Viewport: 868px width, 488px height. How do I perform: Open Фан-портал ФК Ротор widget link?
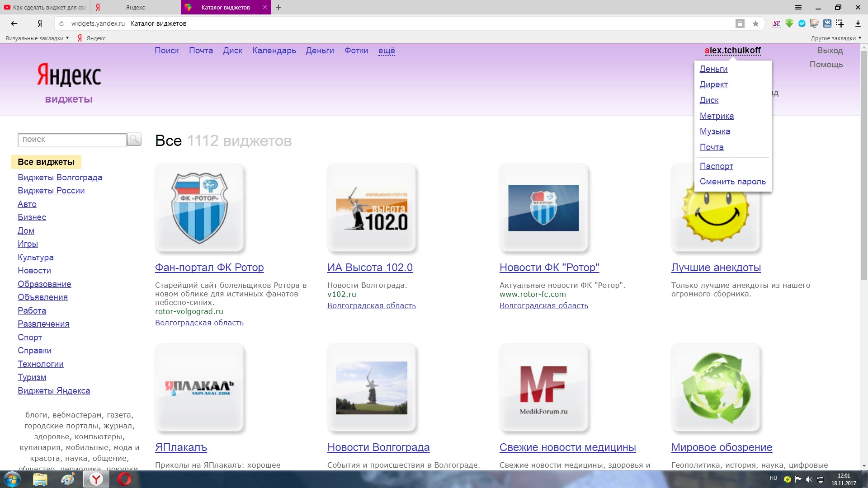point(209,267)
